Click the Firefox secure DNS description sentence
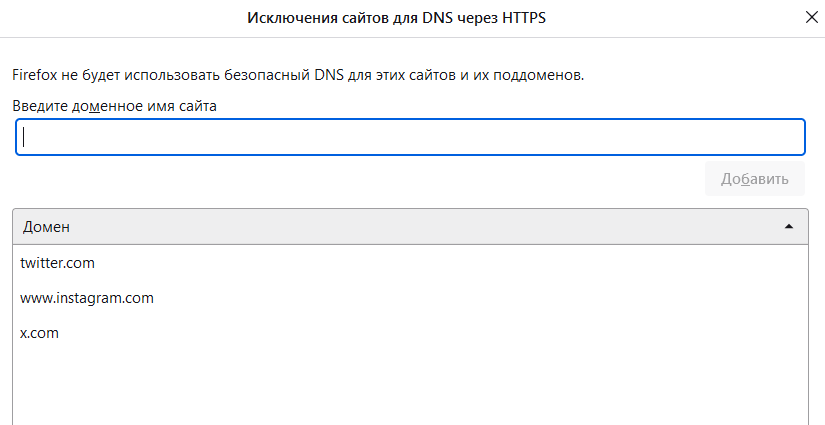This screenshot has width=825, height=425. point(298,75)
